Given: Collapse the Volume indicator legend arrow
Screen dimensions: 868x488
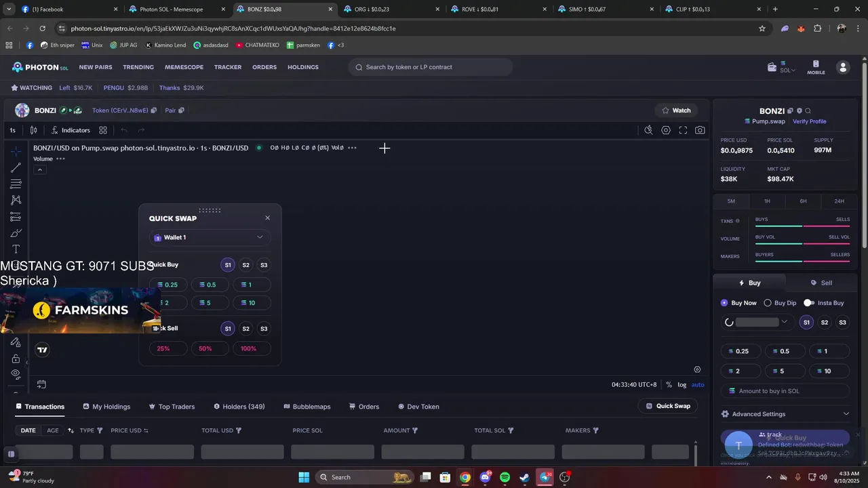Looking at the screenshot, I should (x=40, y=169).
